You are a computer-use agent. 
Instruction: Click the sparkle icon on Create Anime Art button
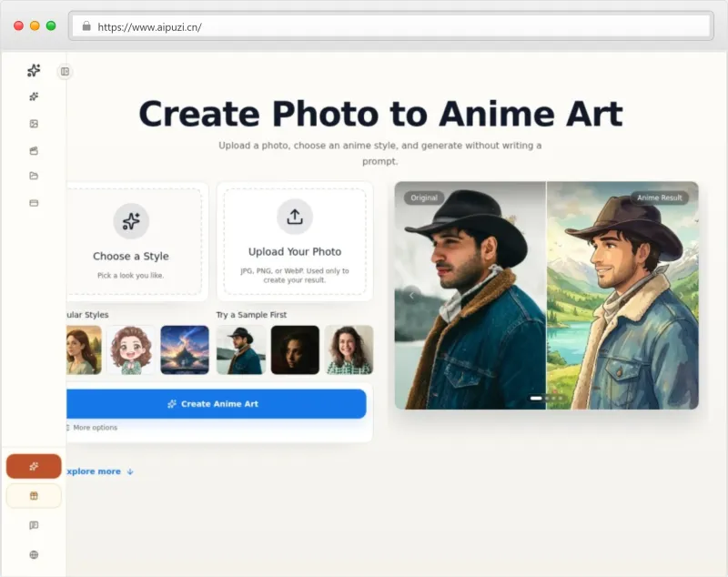[172, 404]
